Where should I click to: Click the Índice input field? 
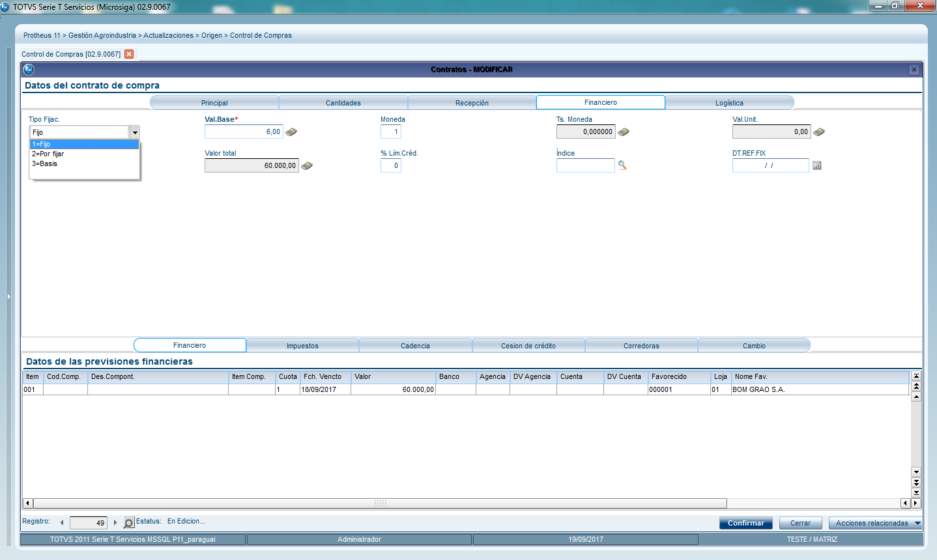[586, 165]
